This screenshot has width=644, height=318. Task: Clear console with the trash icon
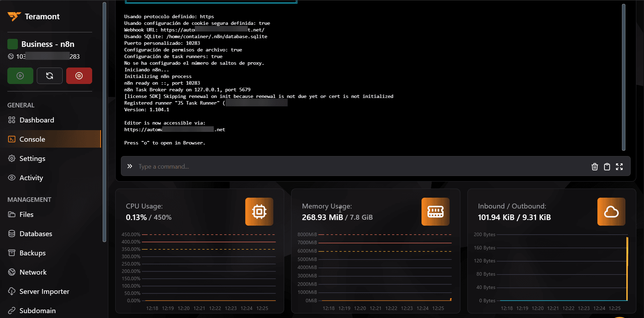[x=595, y=167]
